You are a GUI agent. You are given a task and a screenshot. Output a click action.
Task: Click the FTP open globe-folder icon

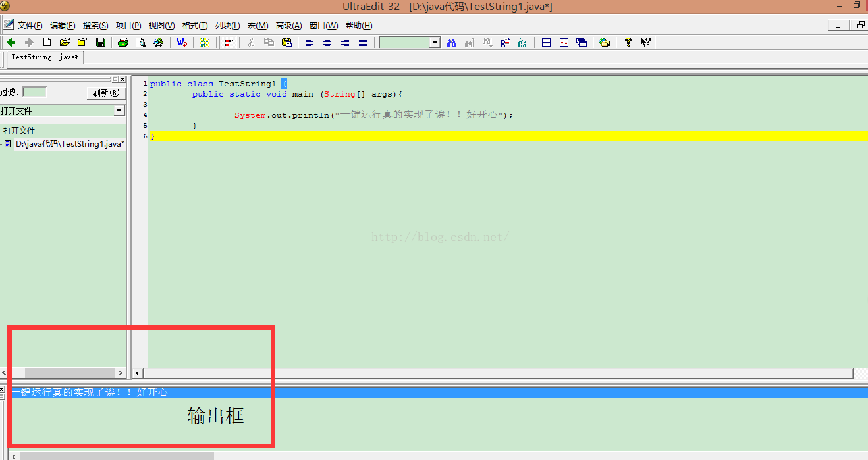(x=605, y=42)
